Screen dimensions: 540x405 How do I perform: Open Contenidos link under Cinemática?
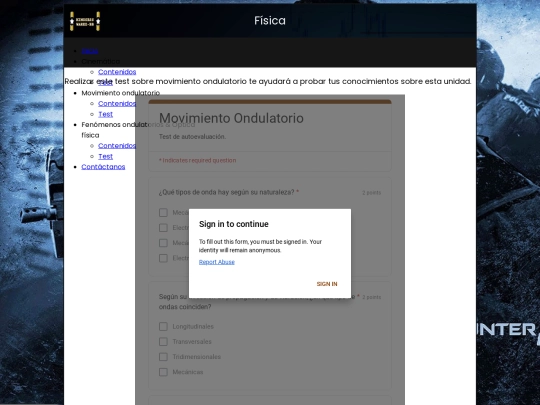coord(117,72)
